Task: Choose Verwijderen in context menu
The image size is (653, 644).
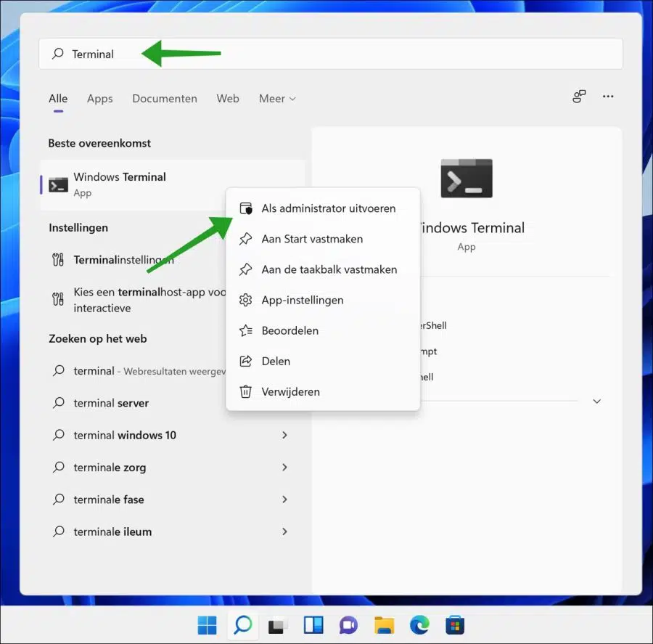Action: (x=323, y=392)
